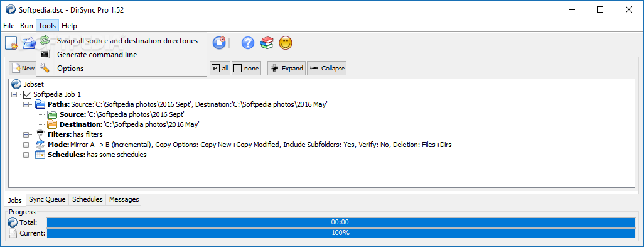Switch to the Jobs tab

point(15,200)
